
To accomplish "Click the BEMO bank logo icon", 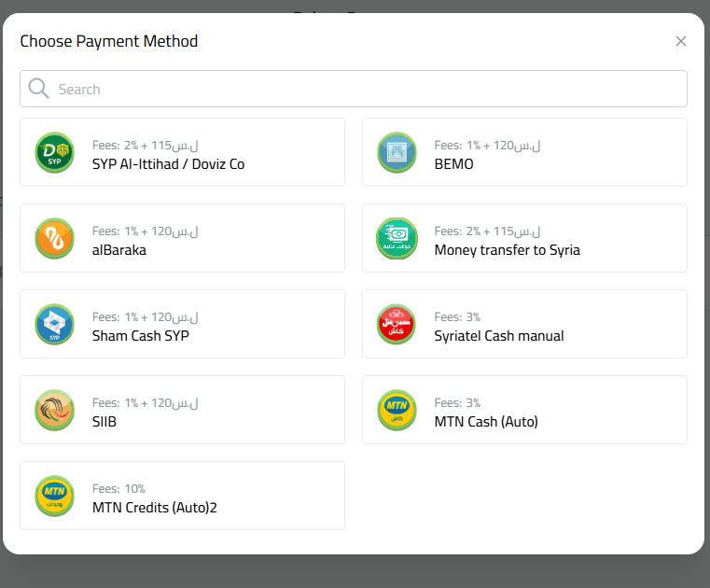I will (x=397, y=152).
